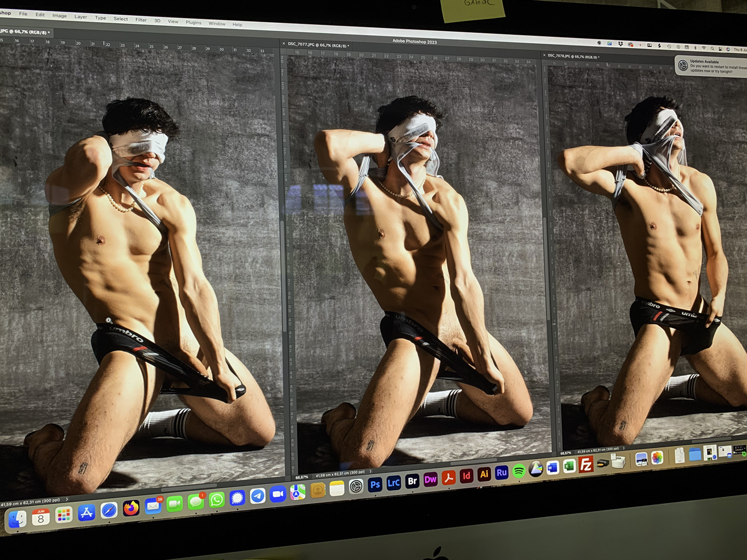The image size is (747, 560).
Task: Open the 3D menu
Action: coord(157,21)
